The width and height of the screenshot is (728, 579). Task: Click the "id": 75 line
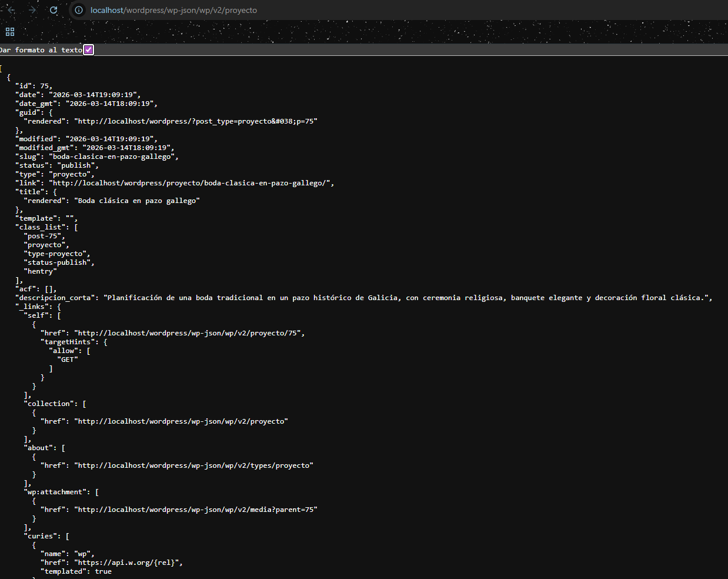coord(34,86)
